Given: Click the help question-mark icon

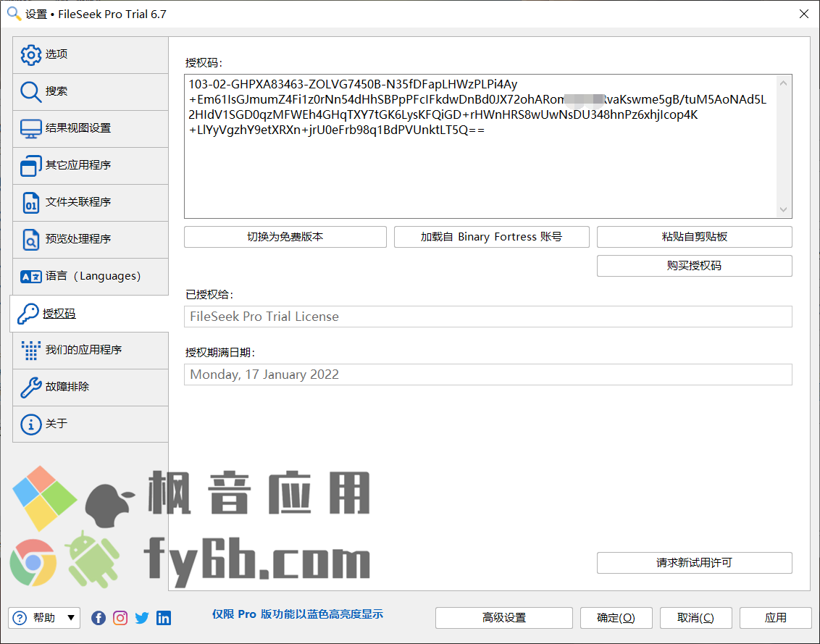Looking at the screenshot, I should pyautogui.click(x=20, y=618).
